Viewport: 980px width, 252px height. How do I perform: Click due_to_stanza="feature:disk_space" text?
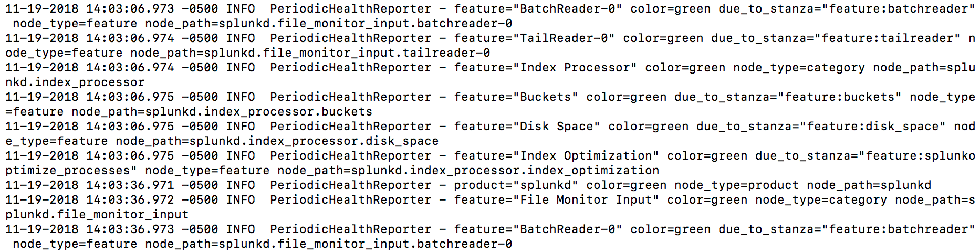(x=821, y=127)
